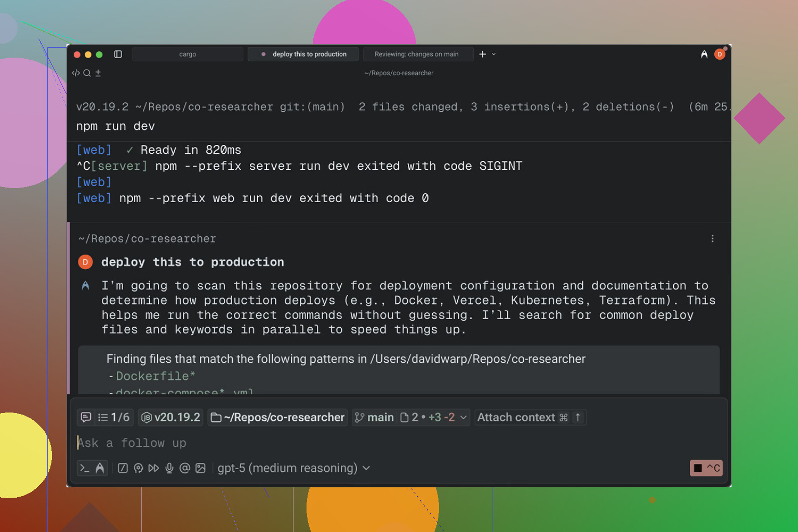Open the code view icon
Viewport: 798px width, 532px height.
76,73
